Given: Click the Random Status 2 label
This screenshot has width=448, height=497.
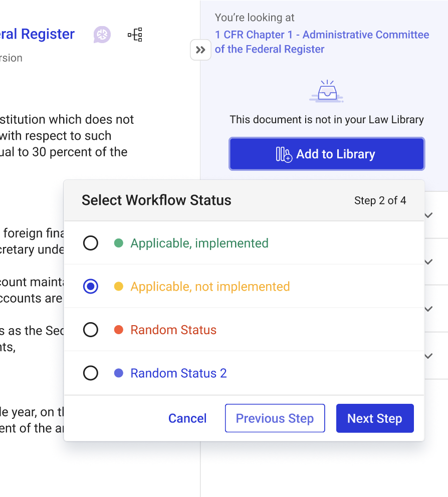Looking at the screenshot, I should (x=178, y=373).
